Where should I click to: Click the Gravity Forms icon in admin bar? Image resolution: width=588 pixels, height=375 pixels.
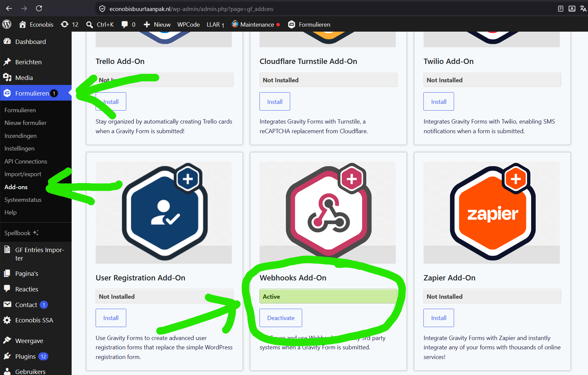coord(292,24)
